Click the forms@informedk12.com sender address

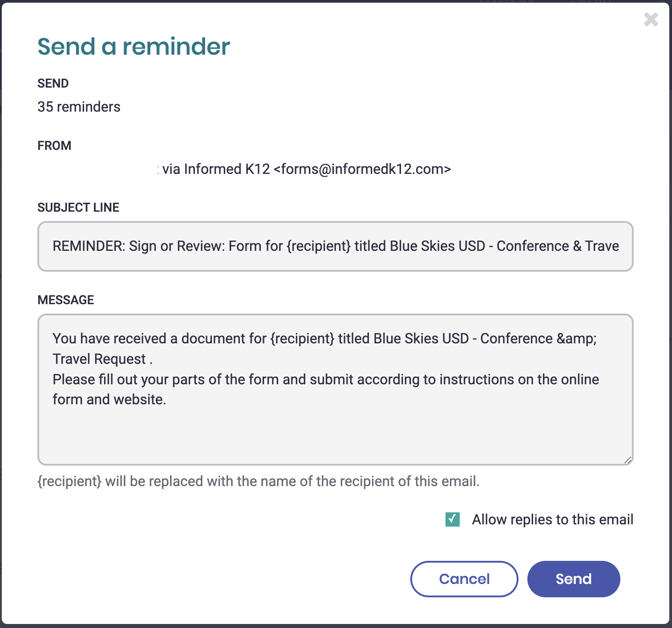pos(362,169)
